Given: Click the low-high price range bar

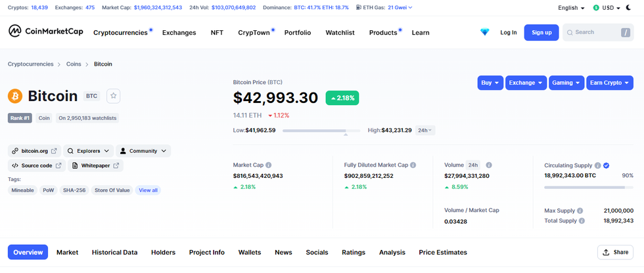Looking at the screenshot, I should tap(321, 131).
